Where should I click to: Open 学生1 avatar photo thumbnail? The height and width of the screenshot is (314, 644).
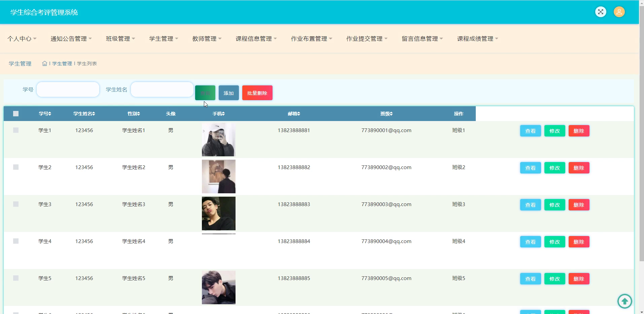pos(219,140)
